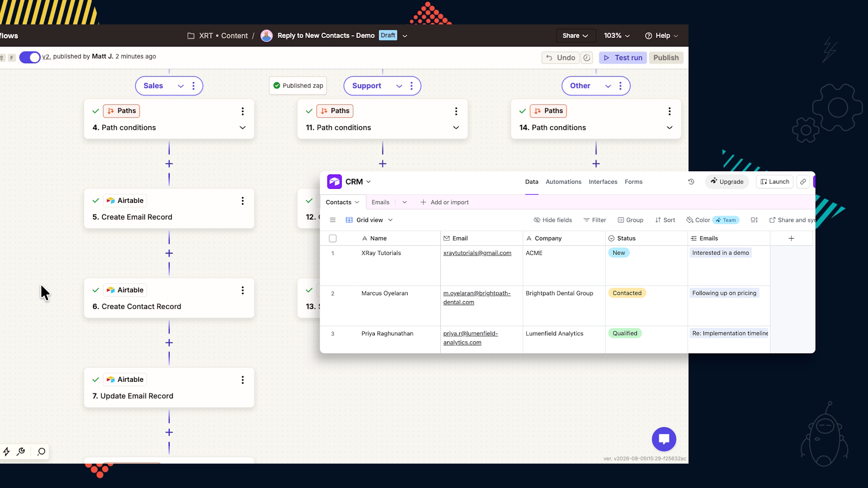Viewport: 868px width, 488px height.
Task: Click the Qualified status pill for Priya
Action: click(625, 333)
